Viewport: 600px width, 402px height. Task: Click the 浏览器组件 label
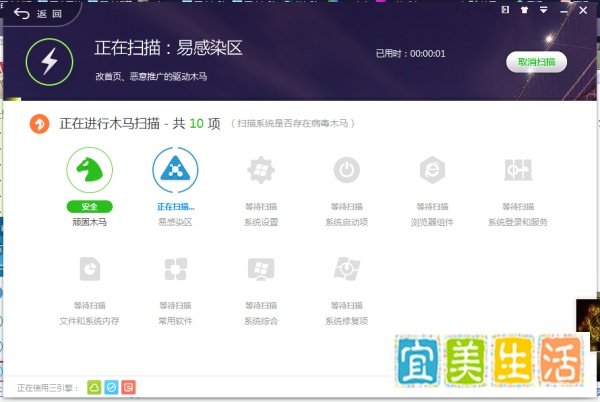click(432, 222)
